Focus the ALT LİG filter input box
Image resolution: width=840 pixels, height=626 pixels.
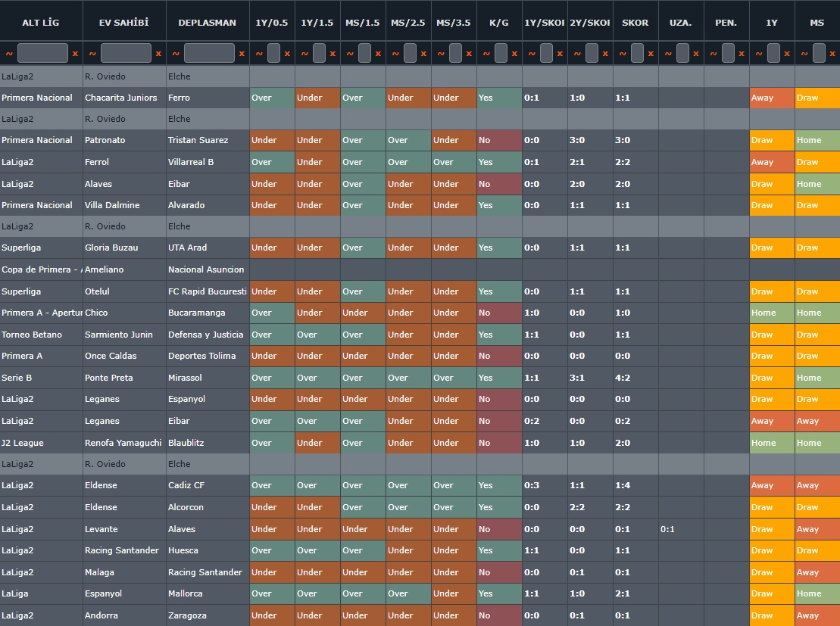(x=42, y=53)
